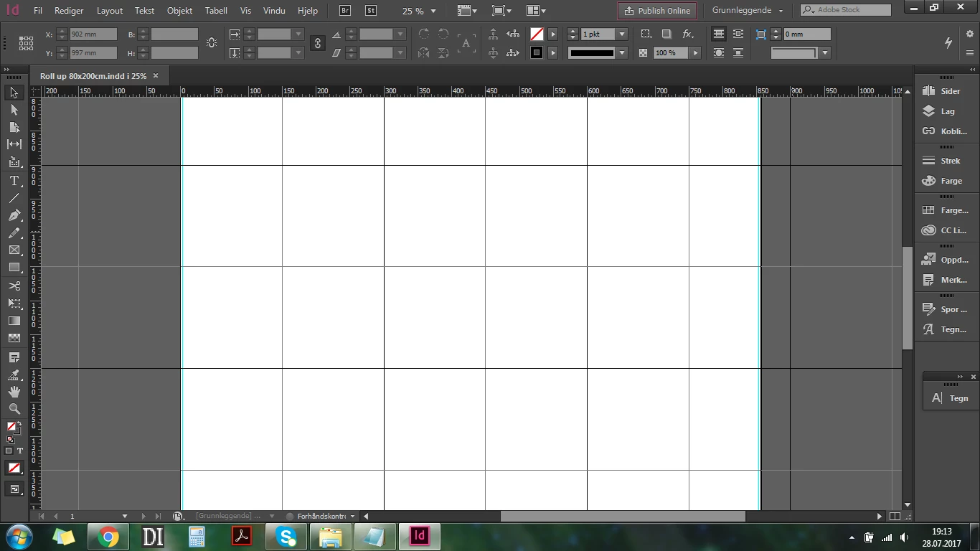The width and height of the screenshot is (980, 551).
Task: Select the Hand tool
Action: pyautogui.click(x=14, y=392)
